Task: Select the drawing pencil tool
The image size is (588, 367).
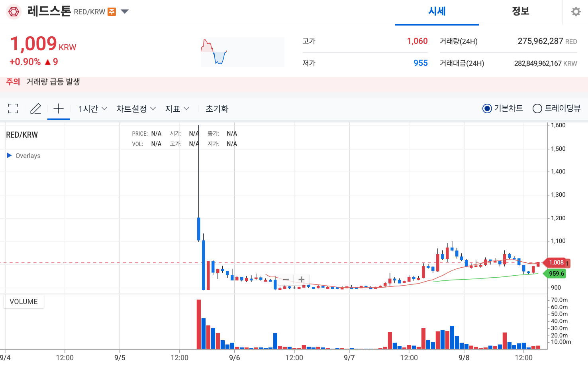Action: 35,108
